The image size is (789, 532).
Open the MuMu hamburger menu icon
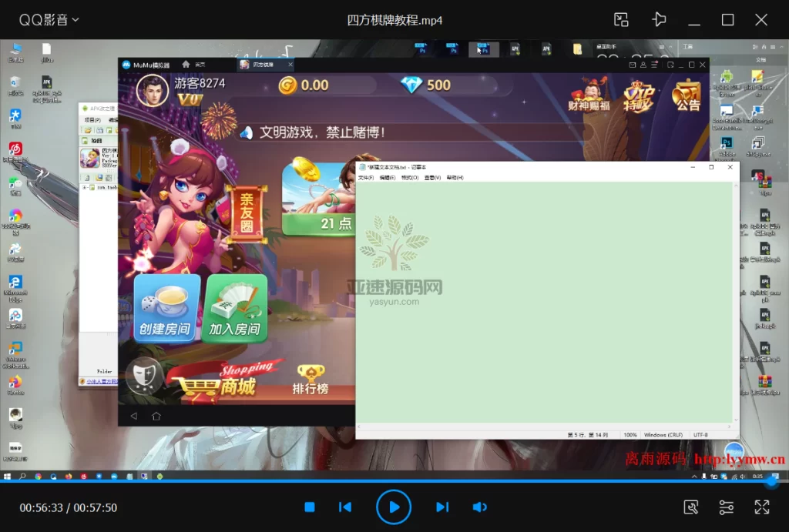[654, 65]
